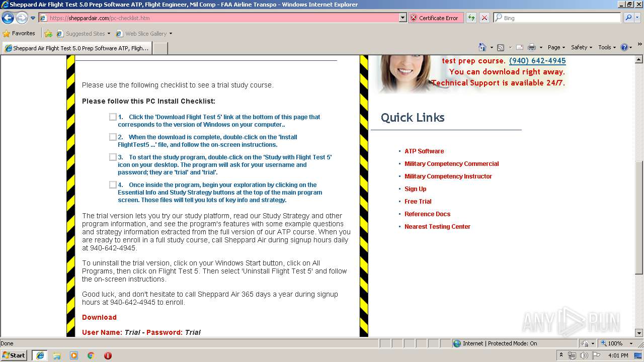The image size is (644, 362).
Task: Click the search magnifier icon
Action: tap(628, 18)
